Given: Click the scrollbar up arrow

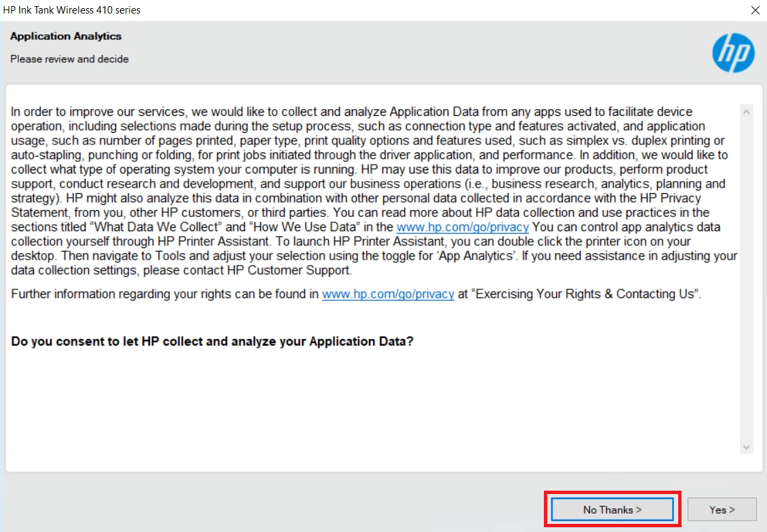Looking at the screenshot, I should [746, 112].
